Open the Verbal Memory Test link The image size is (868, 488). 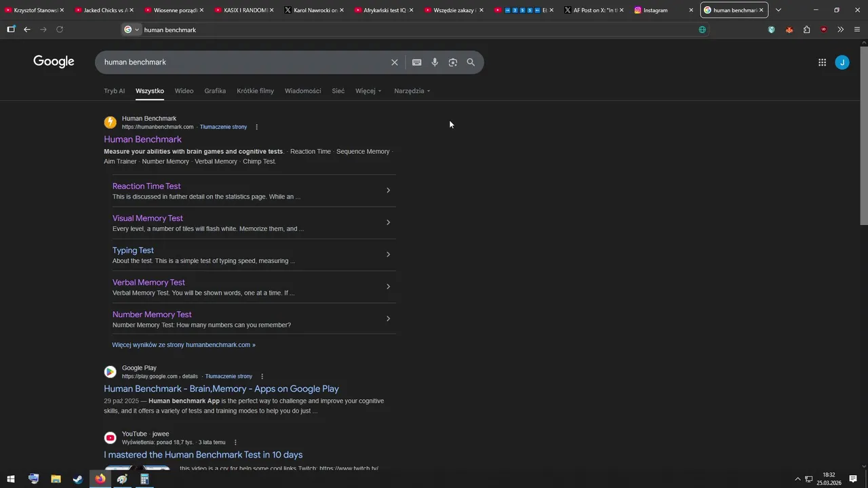click(149, 283)
